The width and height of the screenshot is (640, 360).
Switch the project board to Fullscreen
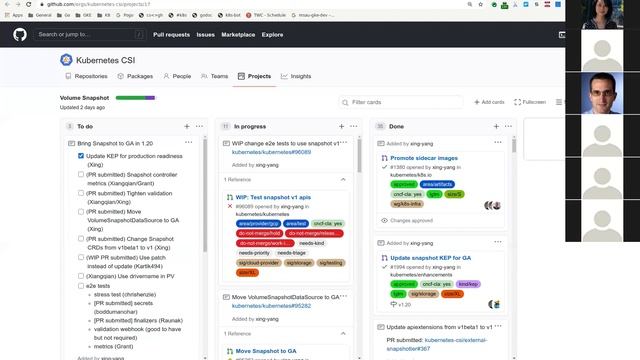coord(530,102)
